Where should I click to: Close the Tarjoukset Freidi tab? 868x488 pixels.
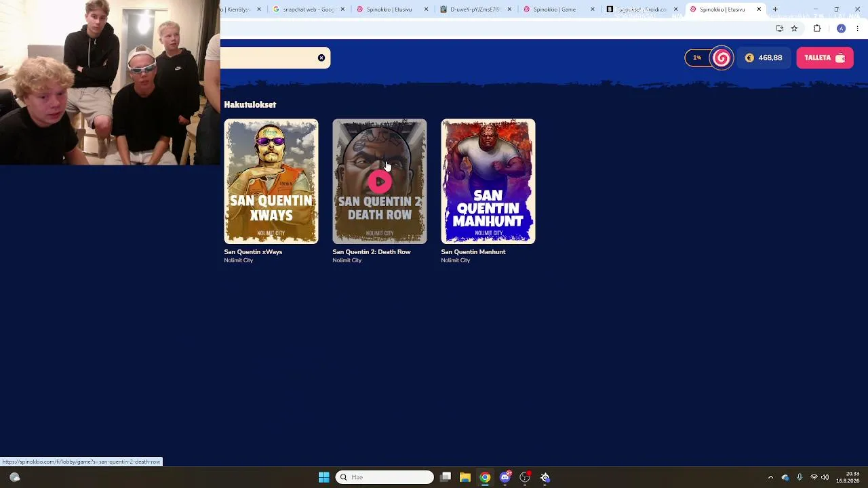click(675, 9)
